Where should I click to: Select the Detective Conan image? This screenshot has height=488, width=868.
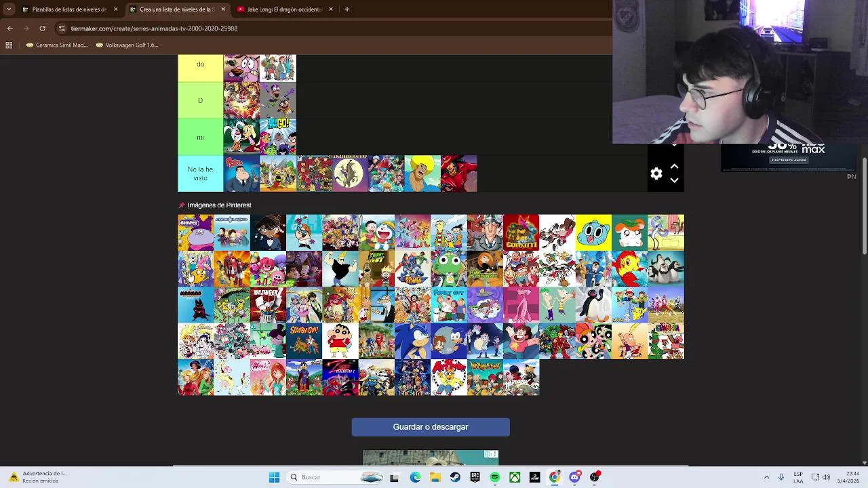point(268,232)
